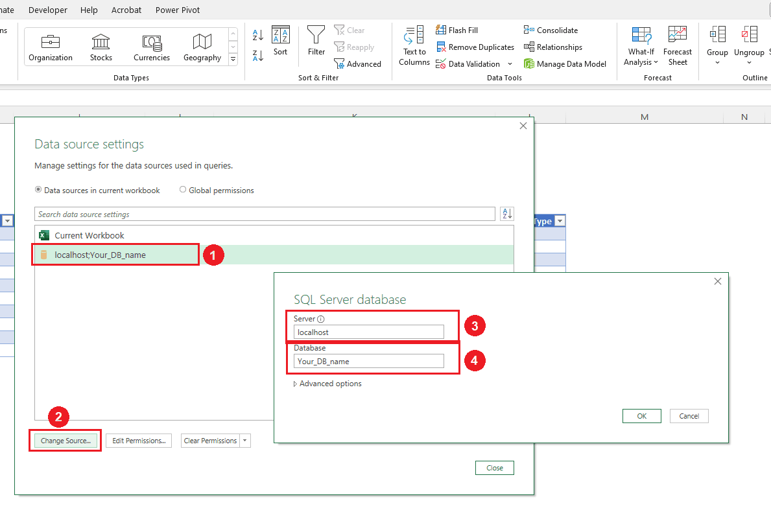Click the Server name input field
This screenshot has width=771, height=532.
point(368,332)
